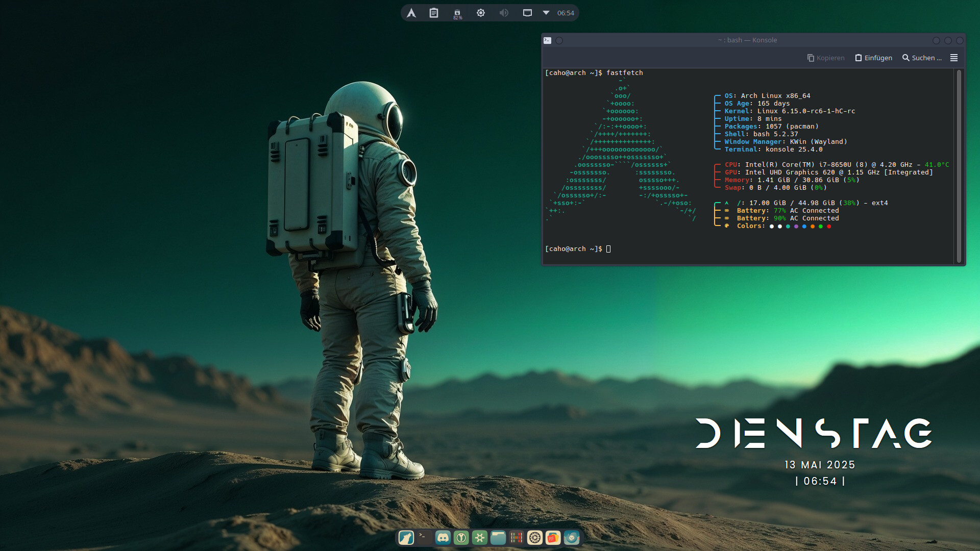This screenshot has width=980, height=551.
Task: Click the Konsole terminal scrollbar
Action: 959,166
